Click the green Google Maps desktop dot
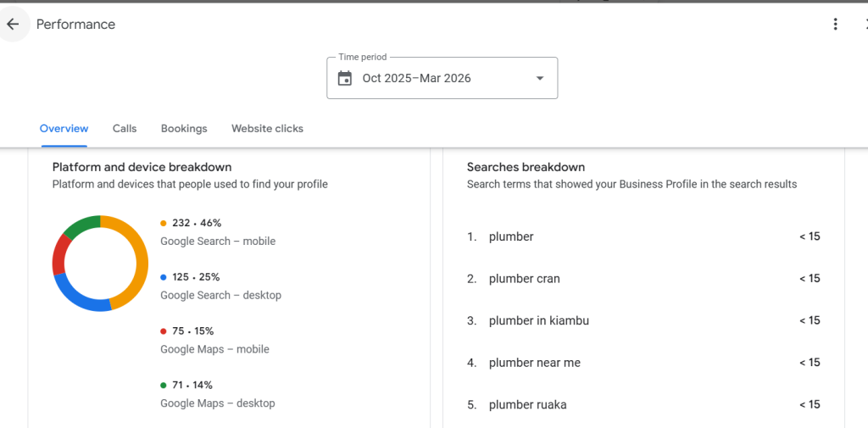This screenshot has height=428, width=868. point(164,386)
